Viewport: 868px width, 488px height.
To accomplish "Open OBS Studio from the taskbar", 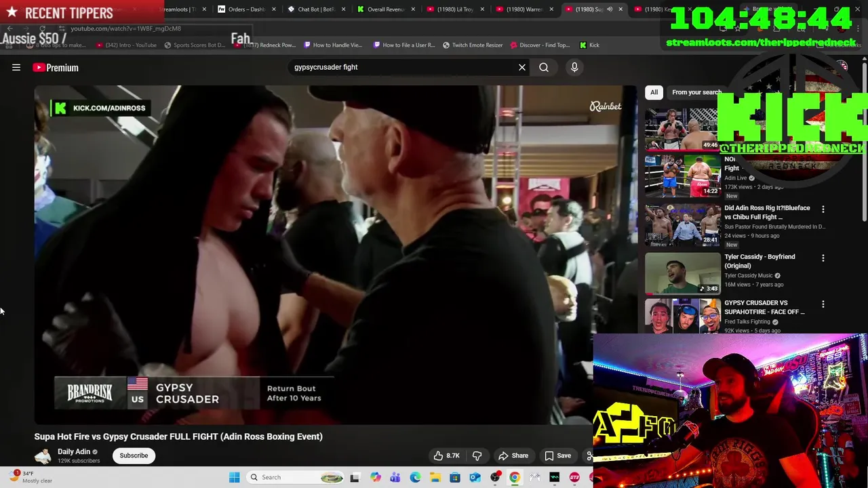I will pos(495,477).
